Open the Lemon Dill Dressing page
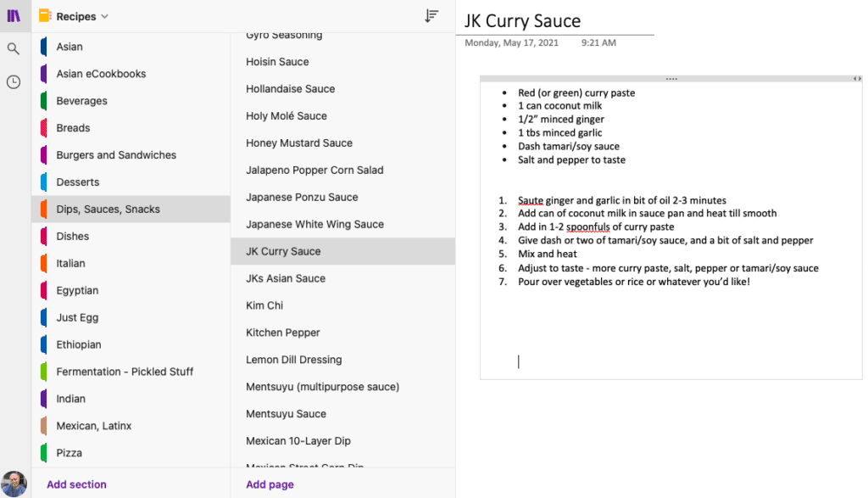Image resolution: width=868 pixels, height=498 pixels. 293,360
